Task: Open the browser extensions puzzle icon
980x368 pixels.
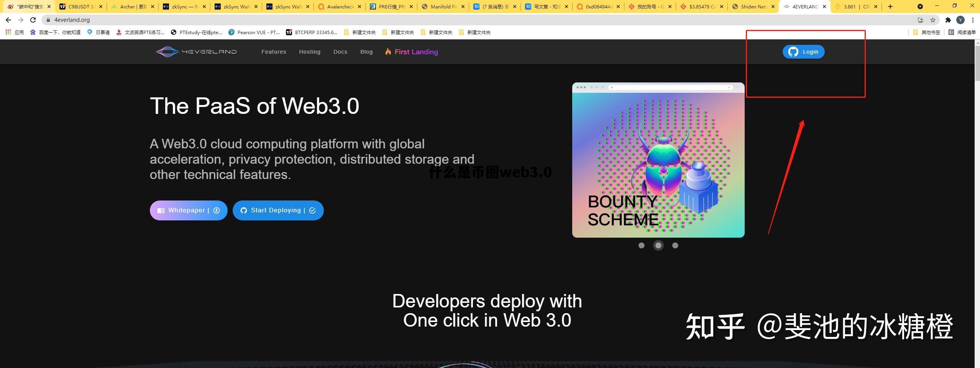Action: 948,20
